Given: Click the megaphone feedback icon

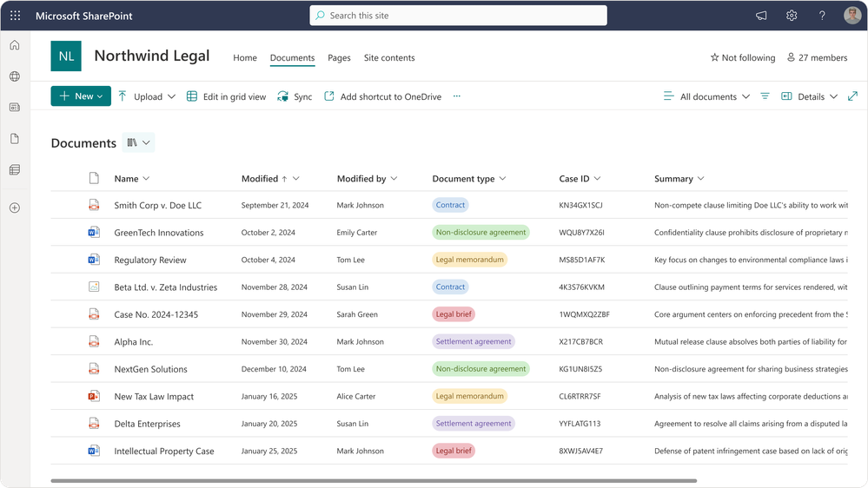Looking at the screenshot, I should click(x=761, y=16).
